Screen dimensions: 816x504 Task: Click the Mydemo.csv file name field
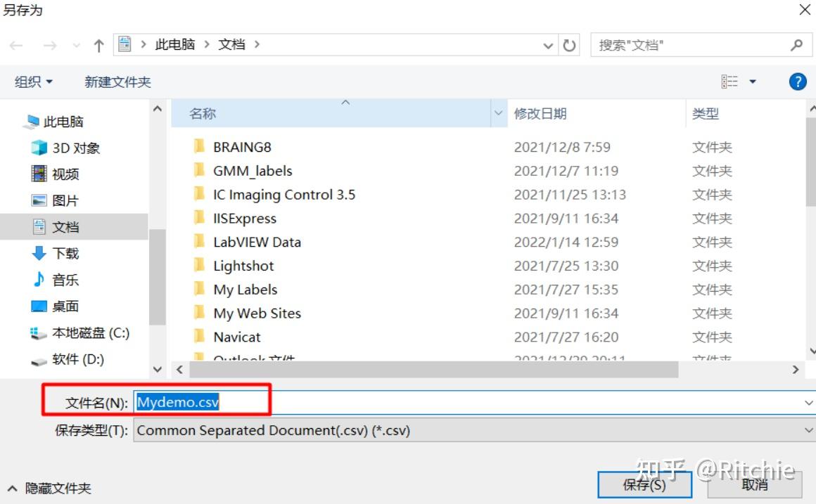(473, 403)
